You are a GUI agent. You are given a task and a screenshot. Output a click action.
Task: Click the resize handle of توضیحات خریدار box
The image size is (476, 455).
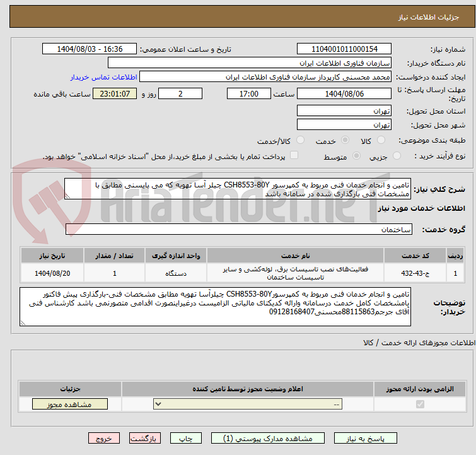pyautogui.click(x=23, y=323)
